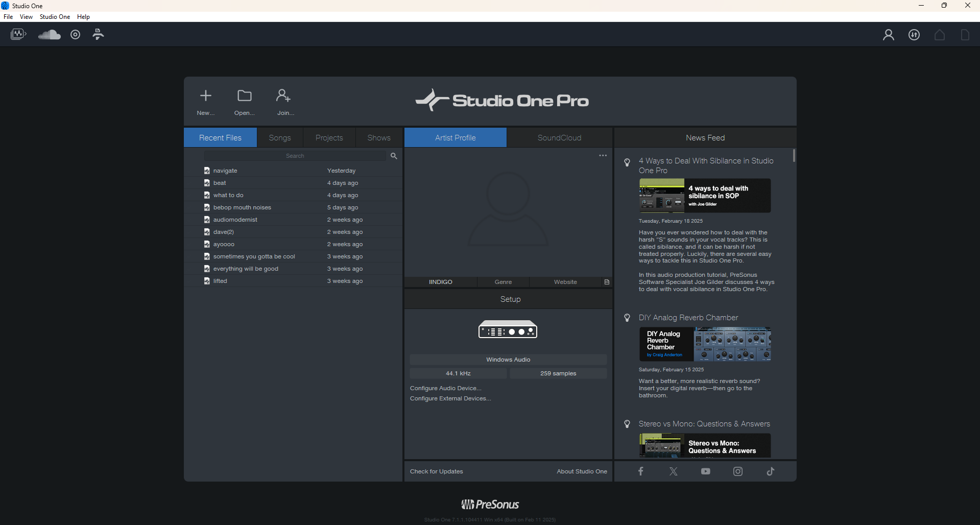The height and width of the screenshot is (525, 980).
Task: Click Check for Updates
Action: point(436,471)
